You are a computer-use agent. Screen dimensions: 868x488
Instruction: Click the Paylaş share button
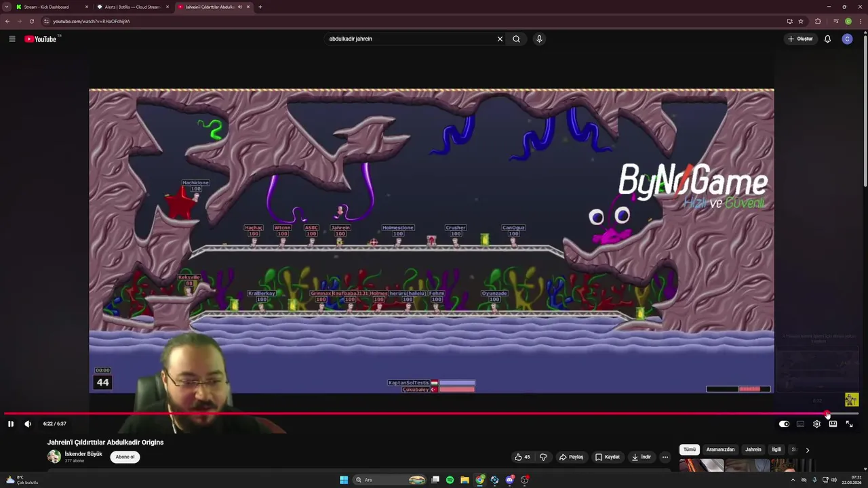pyautogui.click(x=571, y=457)
